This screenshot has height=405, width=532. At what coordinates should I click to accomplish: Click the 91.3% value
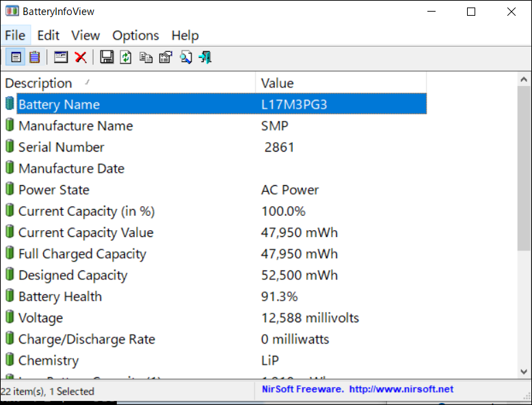[x=279, y=296]
